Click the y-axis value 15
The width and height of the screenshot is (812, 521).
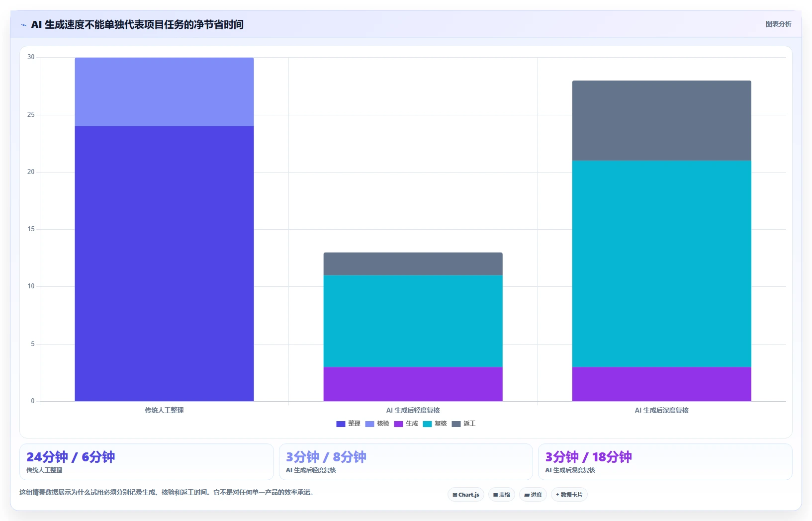pyautogui.click(x=31, y=229)
